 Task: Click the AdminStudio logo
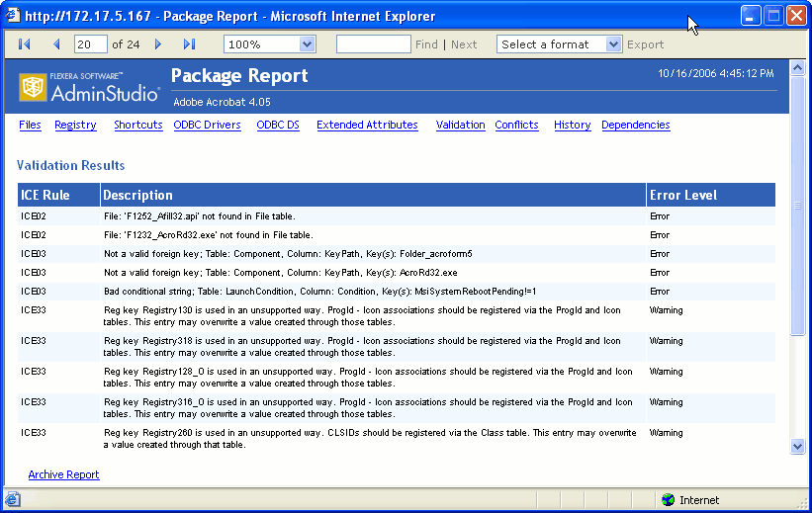point(89,88)
